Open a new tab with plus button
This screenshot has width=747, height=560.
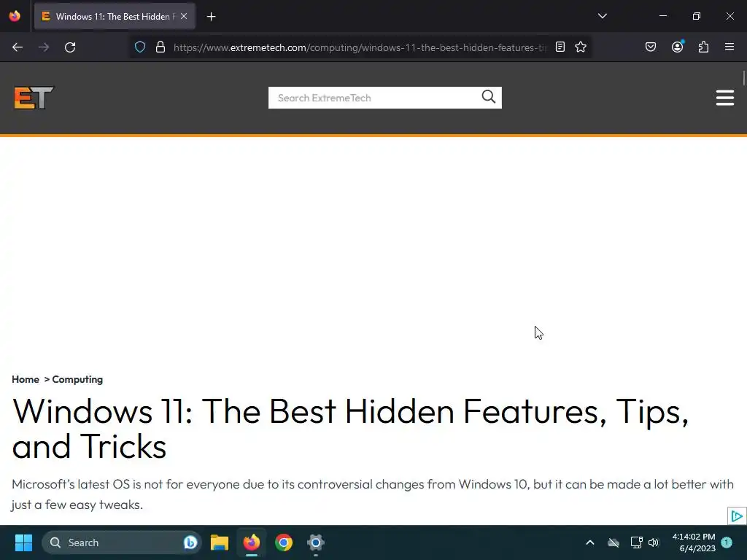211,17
